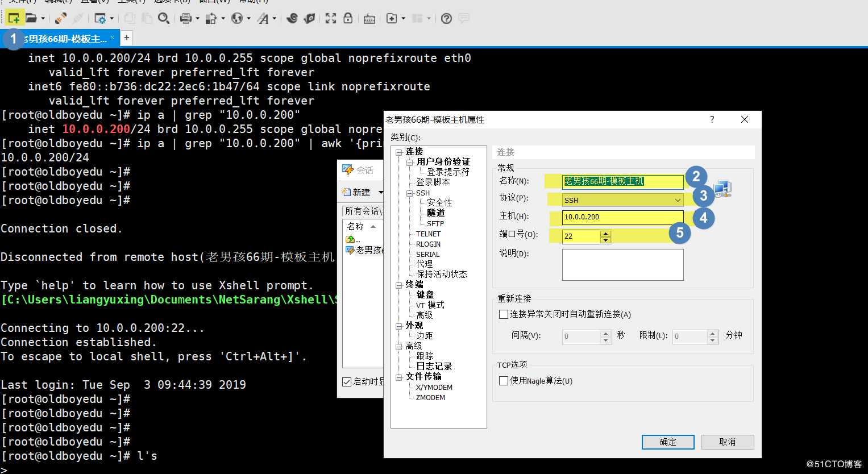Screen dimensions: 868x474
Task: Select ZMODEM category
Action: coord(430,397)
